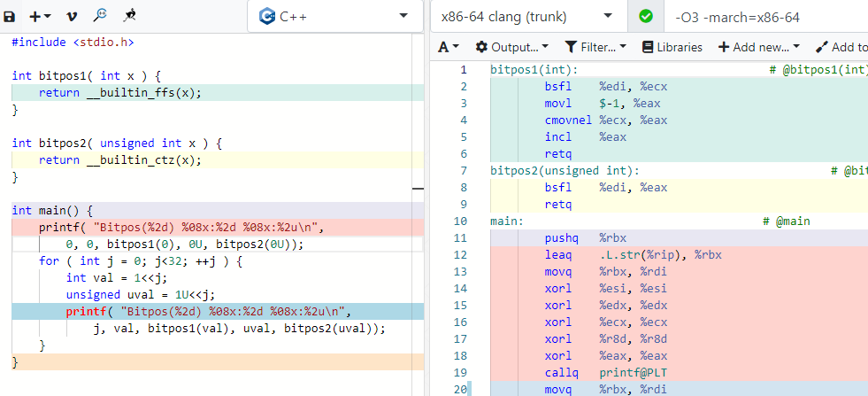Click the bsfl instruction on assembly line 2
This screenshot has height=396, width=868.
click(558, 87)
